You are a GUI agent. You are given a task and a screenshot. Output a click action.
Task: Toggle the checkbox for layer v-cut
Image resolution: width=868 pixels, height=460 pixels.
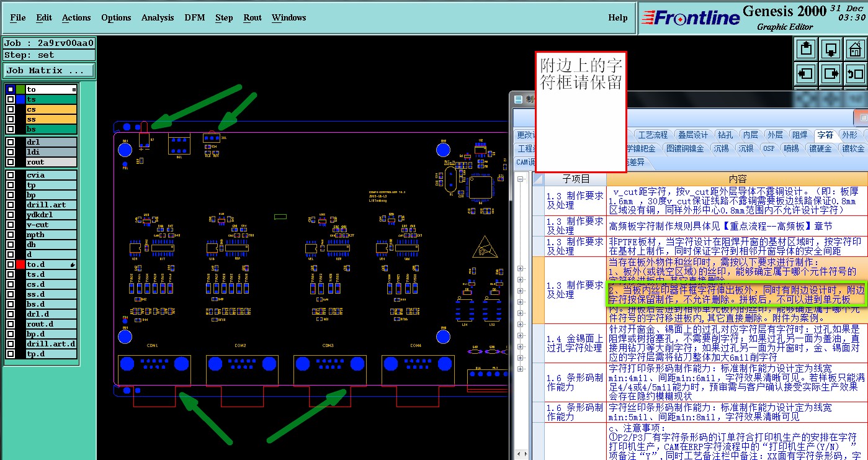11,225
